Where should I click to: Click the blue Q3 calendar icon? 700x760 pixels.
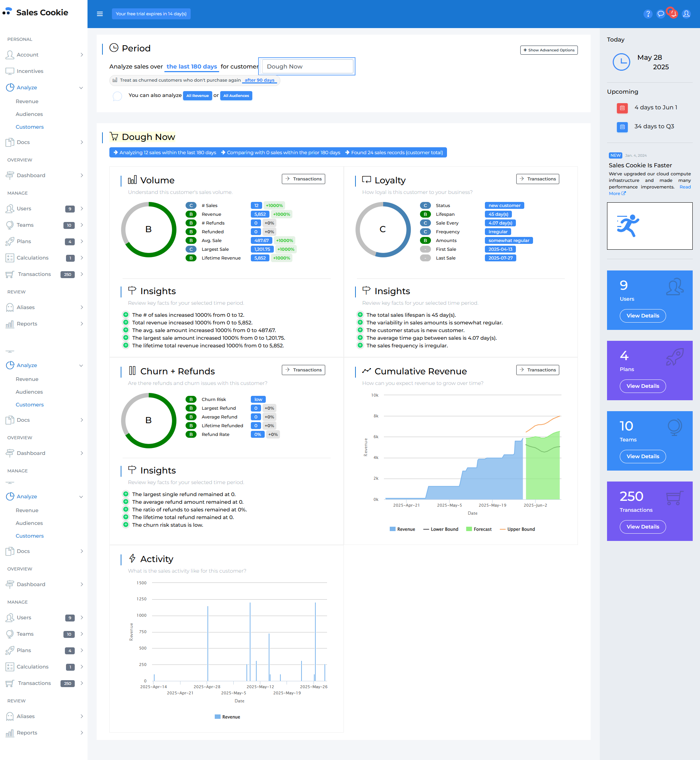(622, 127)
